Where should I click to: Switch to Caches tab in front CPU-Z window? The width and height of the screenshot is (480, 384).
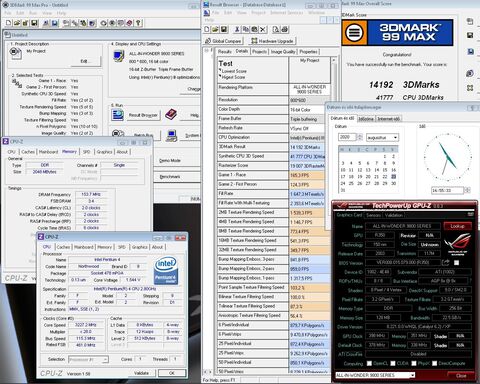click(x=63, y=247)
